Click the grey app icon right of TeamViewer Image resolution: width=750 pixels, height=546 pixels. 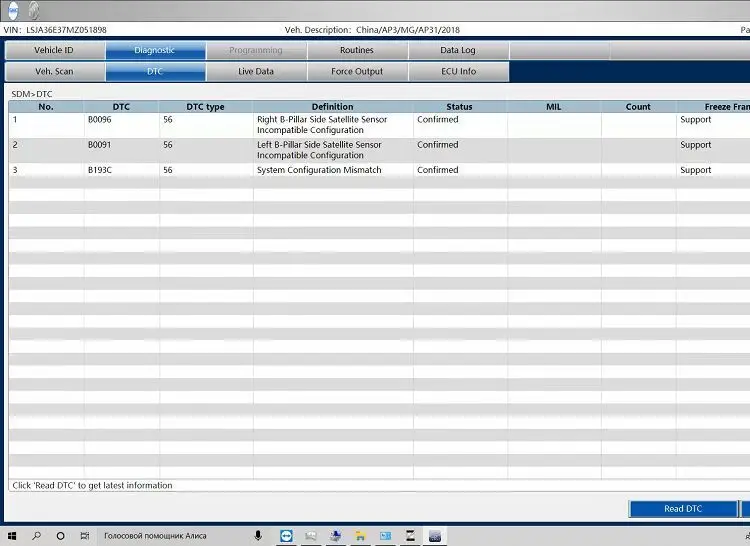click(311, 536)
